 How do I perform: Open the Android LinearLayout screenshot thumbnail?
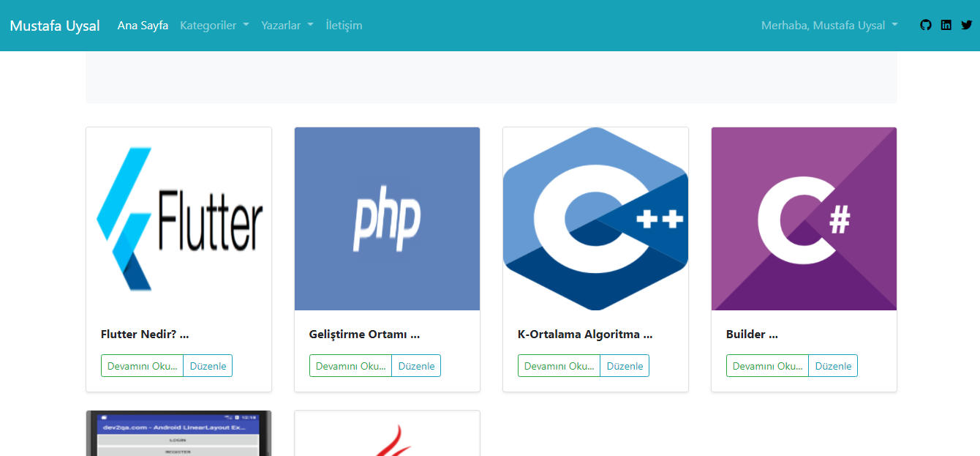point(179,433)
